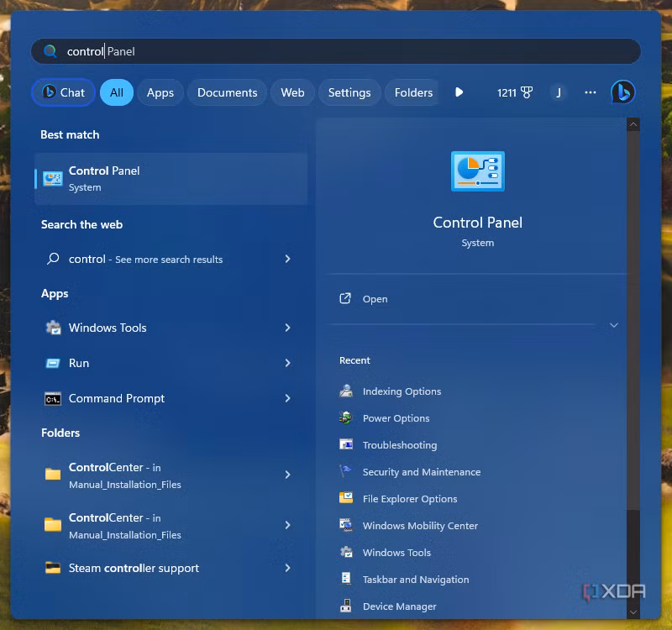Open the Bing Chat icon
672x630 pixels.
pos(622,92)
